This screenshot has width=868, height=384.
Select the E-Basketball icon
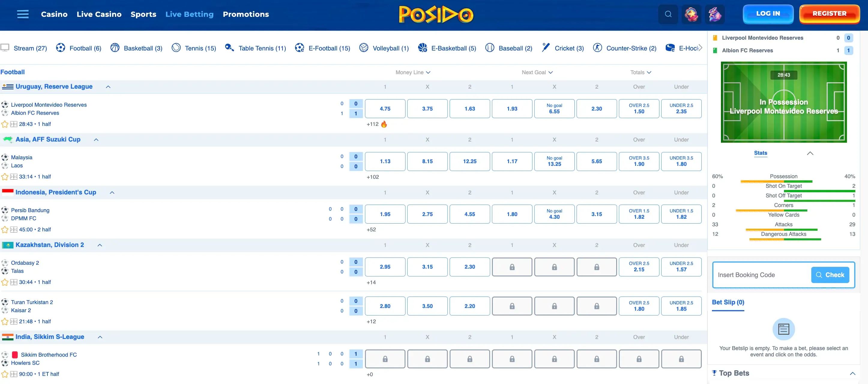[422, 48]
